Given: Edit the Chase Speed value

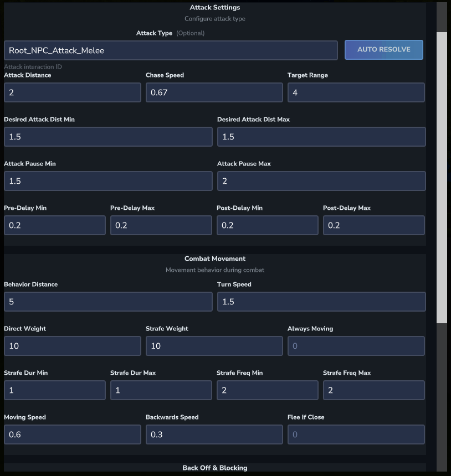Looking at the screenshot, I should pos(214,92).
